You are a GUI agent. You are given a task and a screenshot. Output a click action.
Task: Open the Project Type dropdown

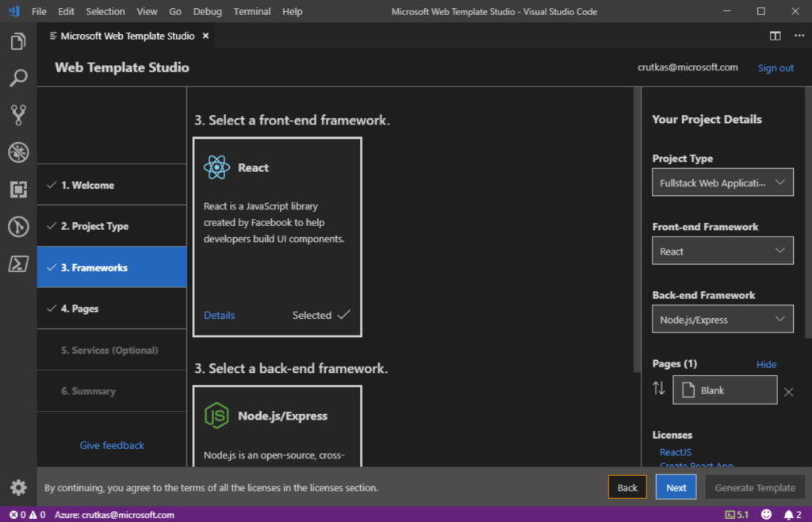(x=722, y=182)
